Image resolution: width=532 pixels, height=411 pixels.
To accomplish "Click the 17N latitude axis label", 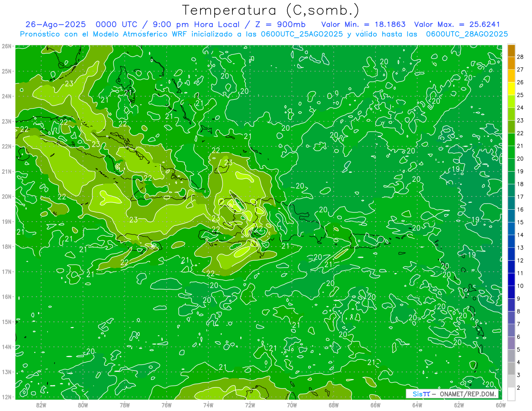I will [x=7, y=271].
